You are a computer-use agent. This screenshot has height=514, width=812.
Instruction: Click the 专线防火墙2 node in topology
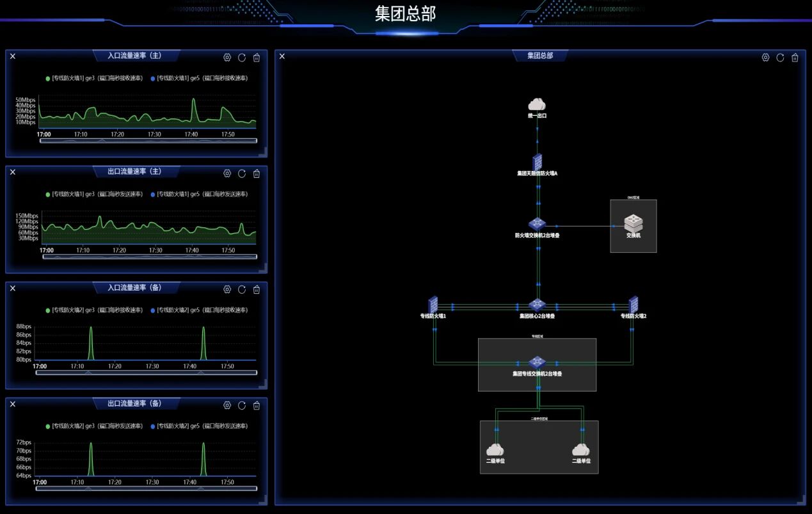[x=633, y=305]
